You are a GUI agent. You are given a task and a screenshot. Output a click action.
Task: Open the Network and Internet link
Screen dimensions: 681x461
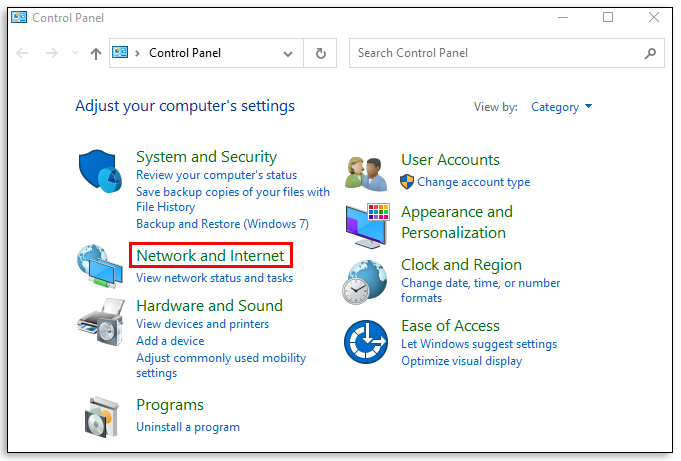point(210,256)
